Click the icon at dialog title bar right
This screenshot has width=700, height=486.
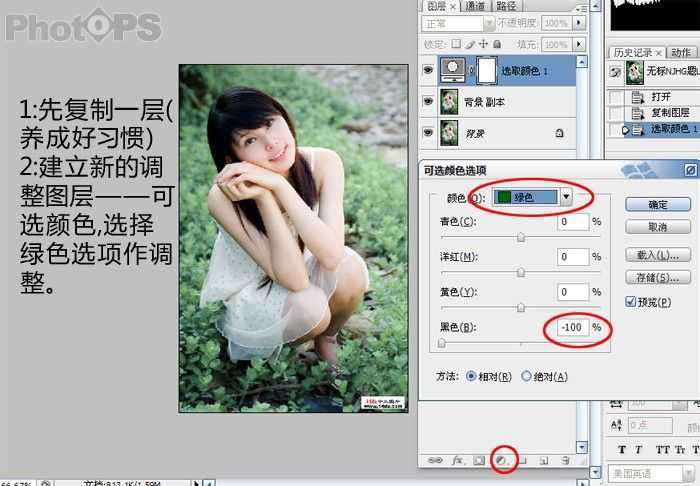[691, 170]
